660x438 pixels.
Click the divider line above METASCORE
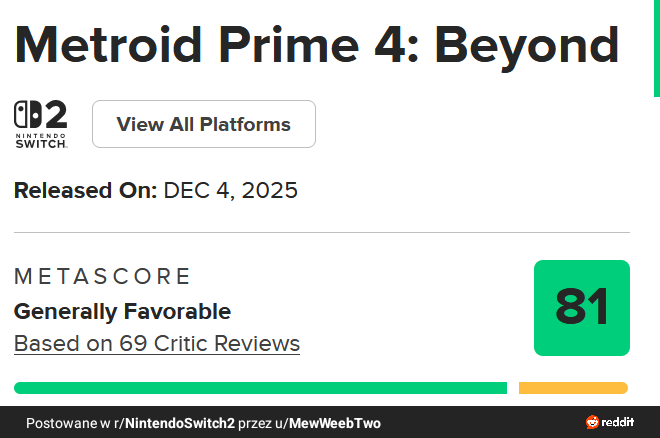pos(322,233)
